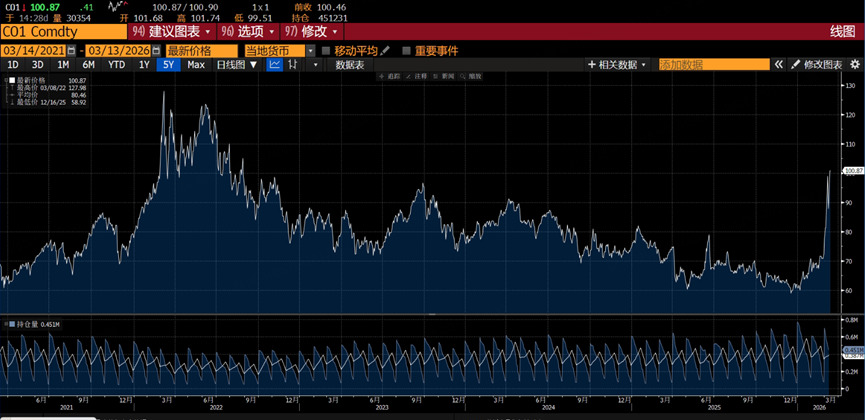
Task: Click the 03/14/2021 start date field
Action: click(x=34, y=51)
